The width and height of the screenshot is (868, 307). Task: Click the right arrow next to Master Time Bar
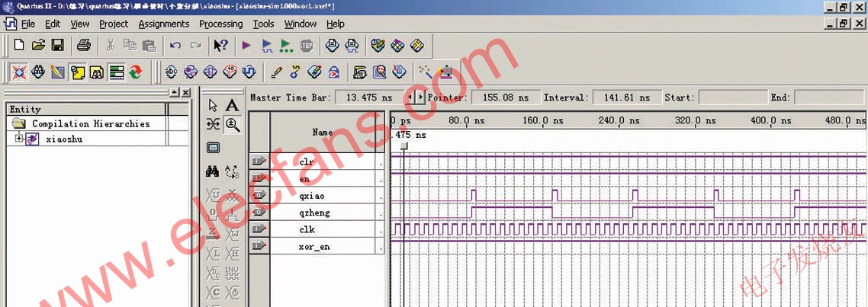pos(420,98)
